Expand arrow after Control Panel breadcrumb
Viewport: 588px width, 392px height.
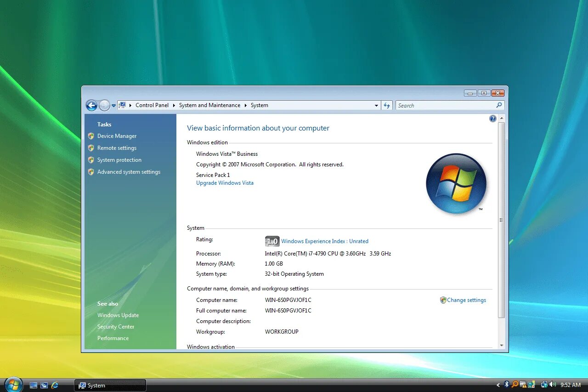coord(174,105)
